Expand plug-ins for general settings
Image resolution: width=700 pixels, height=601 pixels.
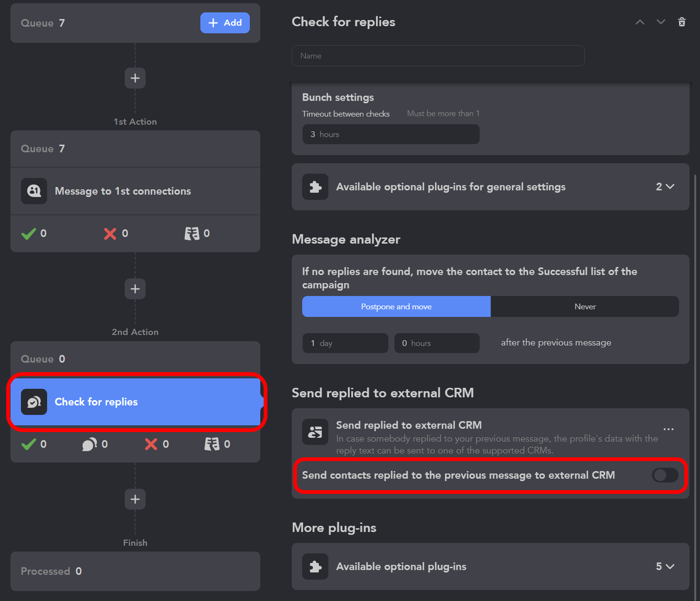coord(665,187)
